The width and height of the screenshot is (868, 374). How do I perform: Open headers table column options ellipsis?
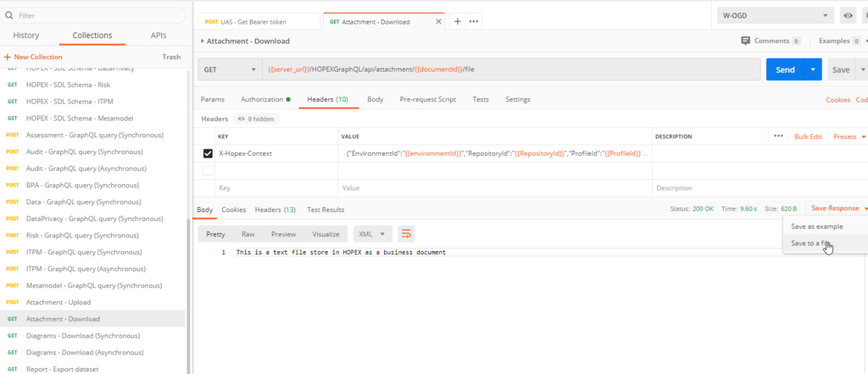tap(778, 137)
